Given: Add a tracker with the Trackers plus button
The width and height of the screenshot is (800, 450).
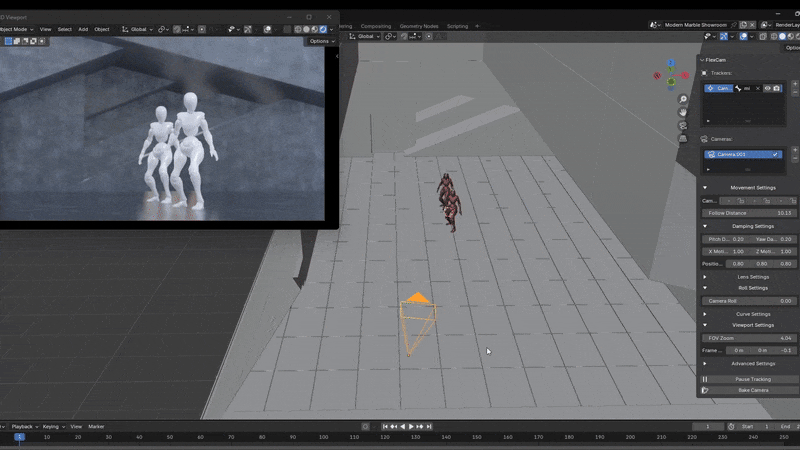Looking at the screenshot, I should tap(795, 84).
